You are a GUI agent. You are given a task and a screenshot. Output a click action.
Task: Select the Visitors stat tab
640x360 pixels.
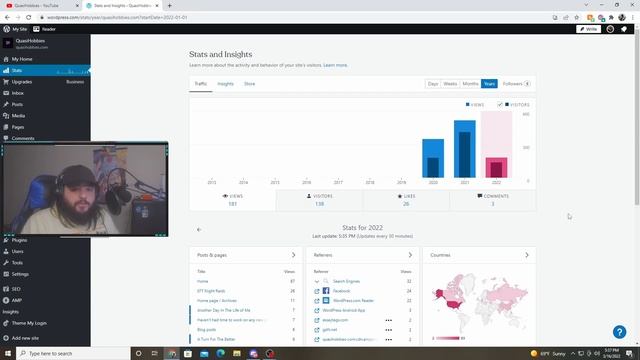pyautogui.click(x=319, y=200)
